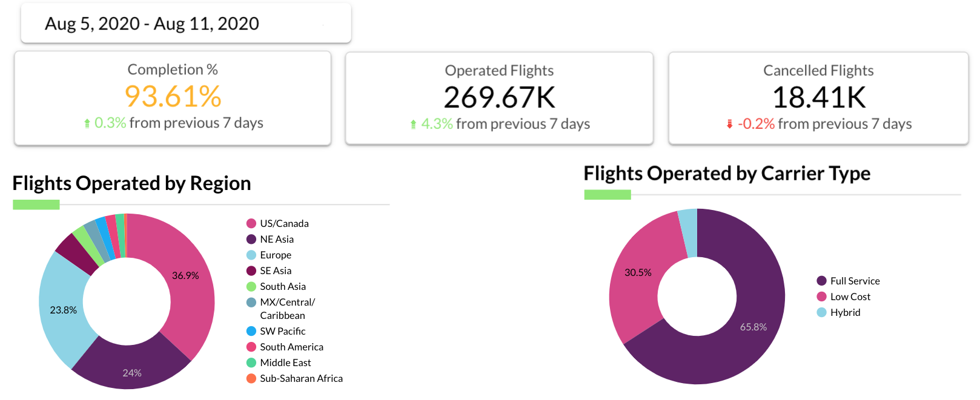The height and width of the screenshot is (400, 980).
Task: Click the US/Canada legend color dot
Action: pyautogui.click(x=251, y=223)
